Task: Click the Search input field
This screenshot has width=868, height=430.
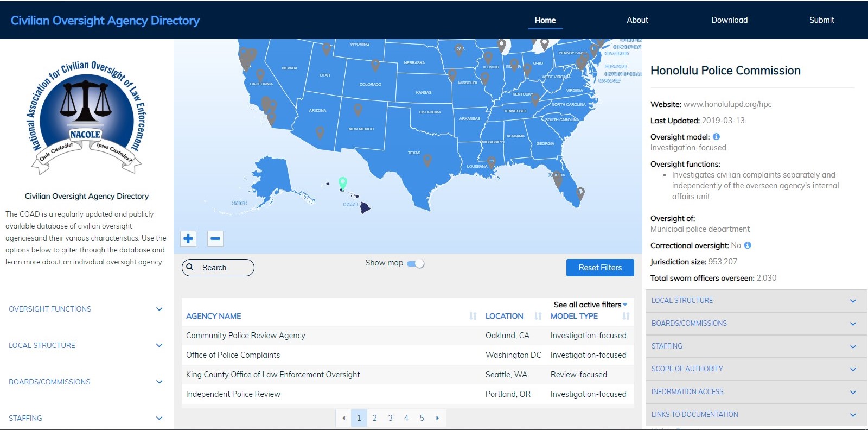Action: coord(218,268)
